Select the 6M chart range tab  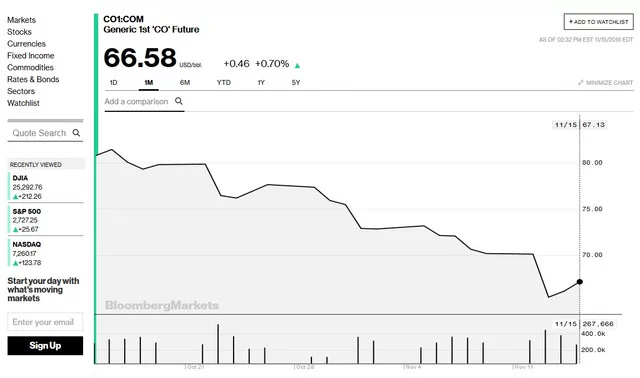pos(185,82)
